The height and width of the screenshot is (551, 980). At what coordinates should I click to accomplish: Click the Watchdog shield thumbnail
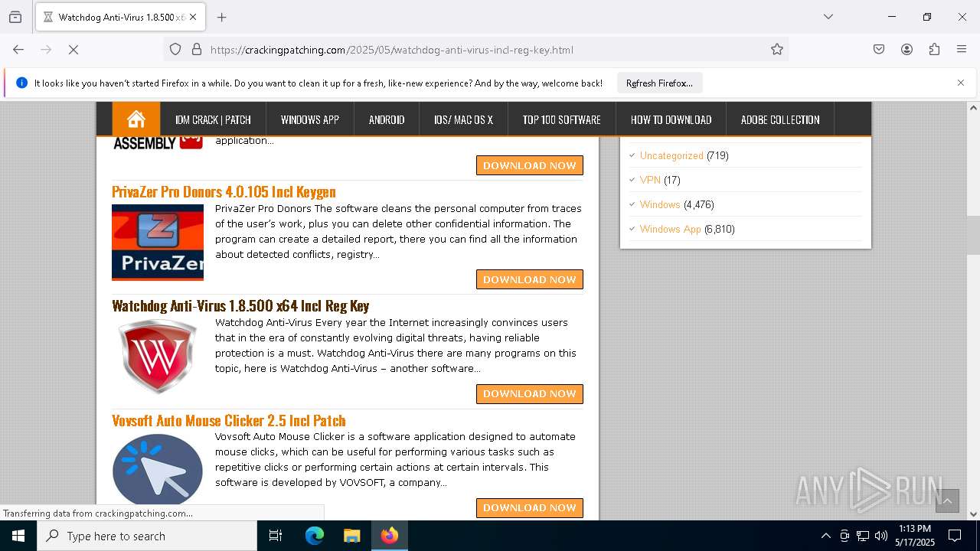(158, 357)
